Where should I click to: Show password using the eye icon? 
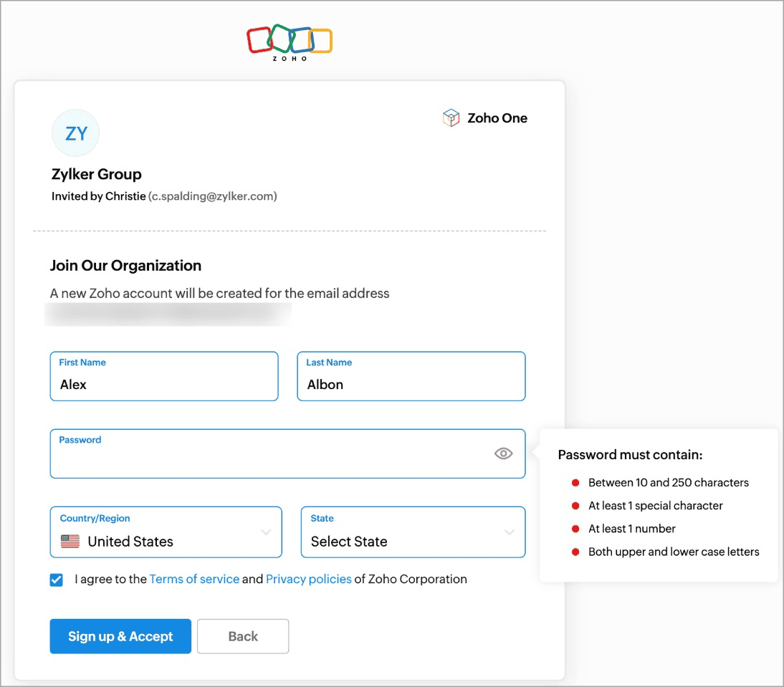click(x=503, y=453)
